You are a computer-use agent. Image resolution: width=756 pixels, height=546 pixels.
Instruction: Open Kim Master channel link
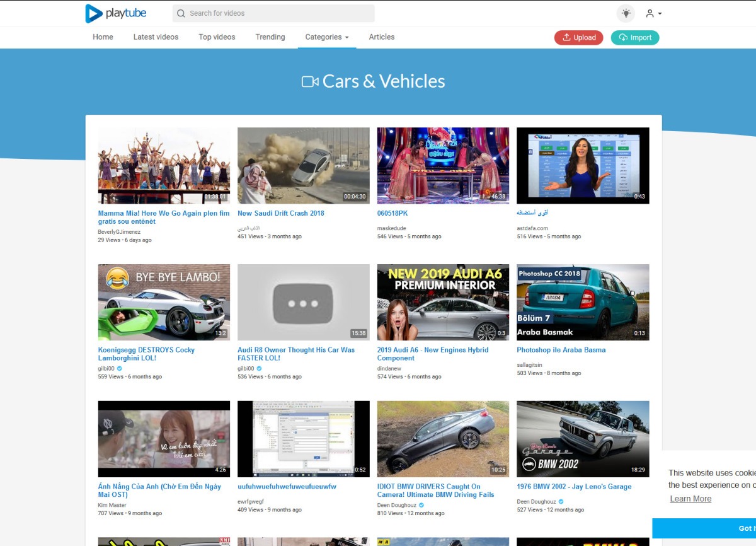coord(112,505)
